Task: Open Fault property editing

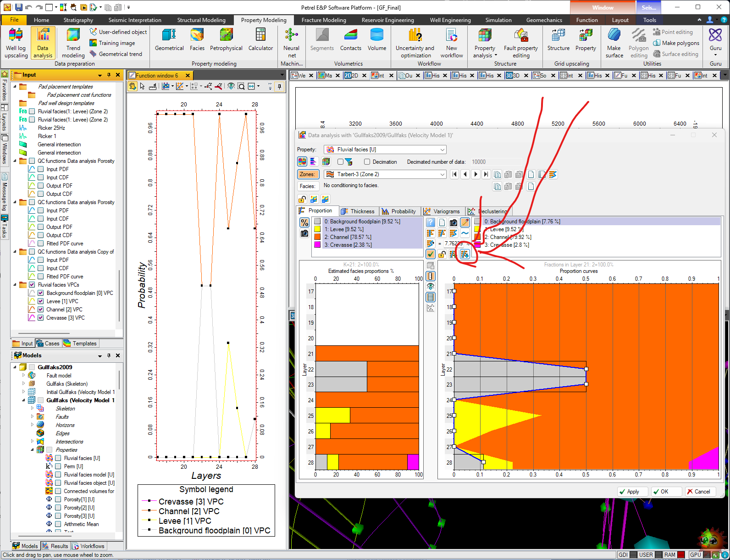Action: (521, 43)
